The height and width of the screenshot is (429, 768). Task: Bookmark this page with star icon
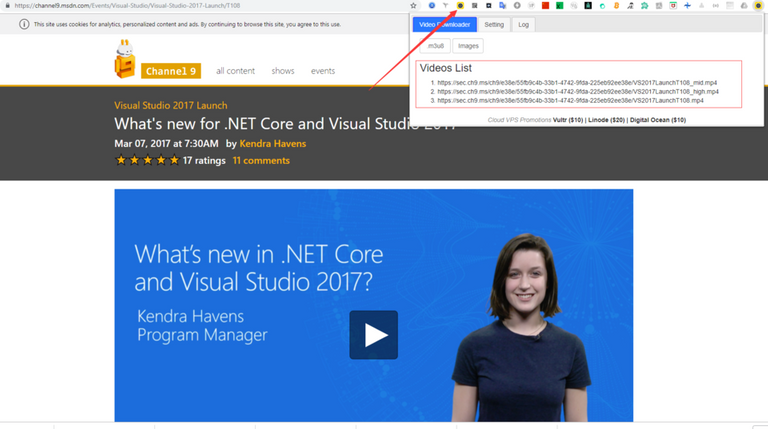(x=414, y=6)
